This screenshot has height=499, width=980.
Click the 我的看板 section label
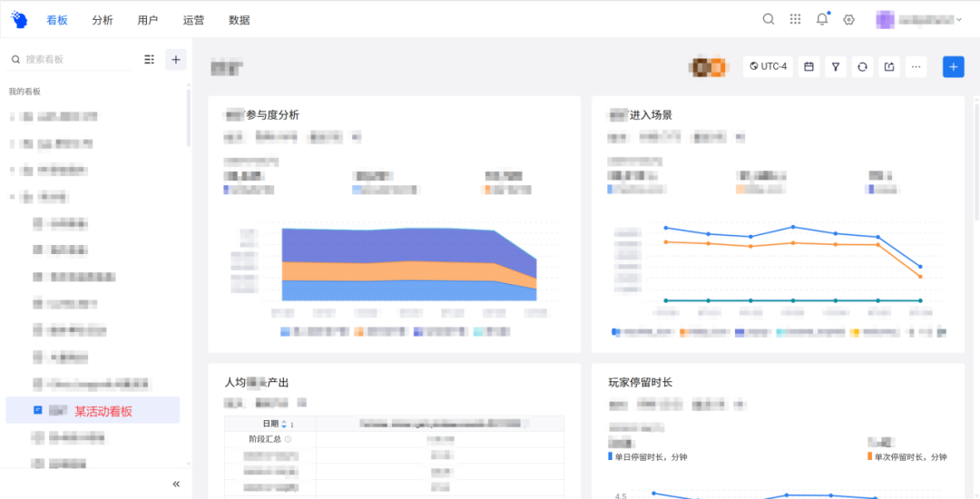click(x=25, y=92)
